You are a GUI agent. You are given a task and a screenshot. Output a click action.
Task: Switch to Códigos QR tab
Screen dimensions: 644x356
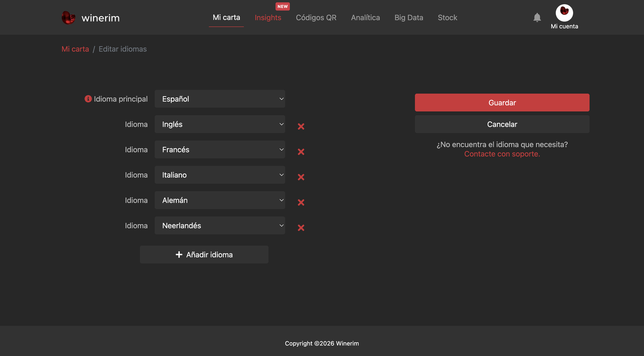pyautogui.click(x=316, y=18)
